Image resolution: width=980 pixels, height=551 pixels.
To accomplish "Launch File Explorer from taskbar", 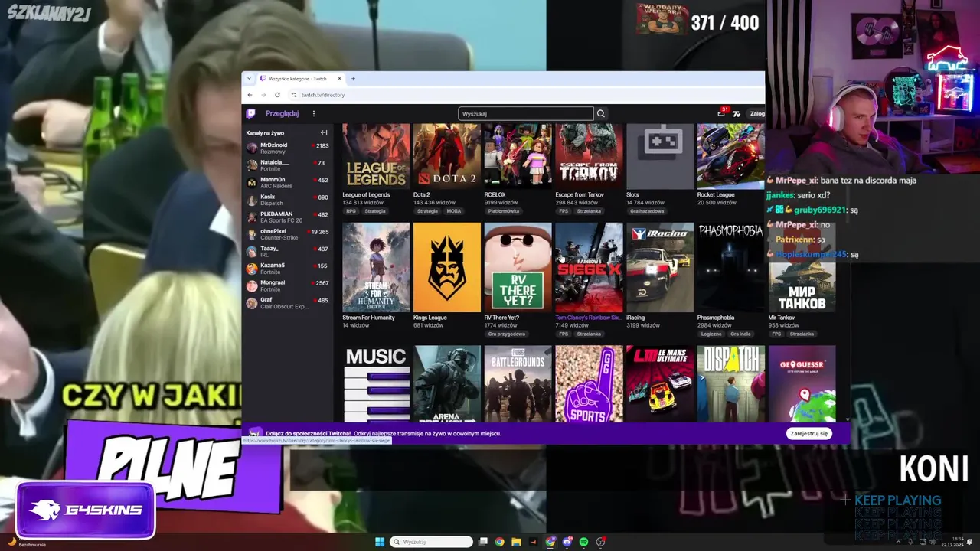I will 517,542.
